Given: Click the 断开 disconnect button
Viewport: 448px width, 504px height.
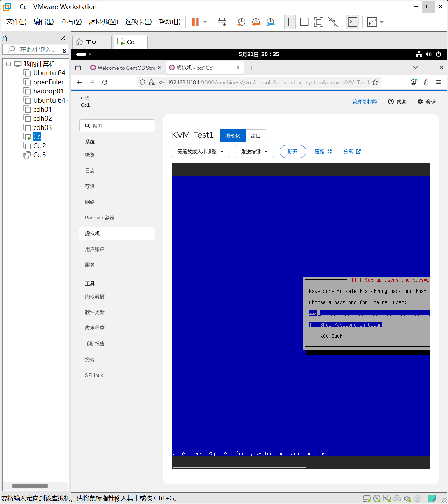Looking at the screenshot, I should (x=293, y=152).
